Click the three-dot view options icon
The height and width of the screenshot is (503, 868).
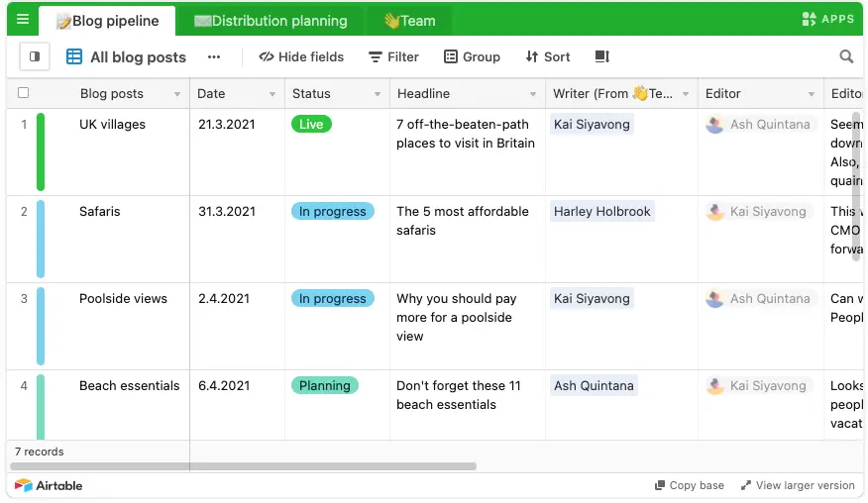(x=214, y=56)
